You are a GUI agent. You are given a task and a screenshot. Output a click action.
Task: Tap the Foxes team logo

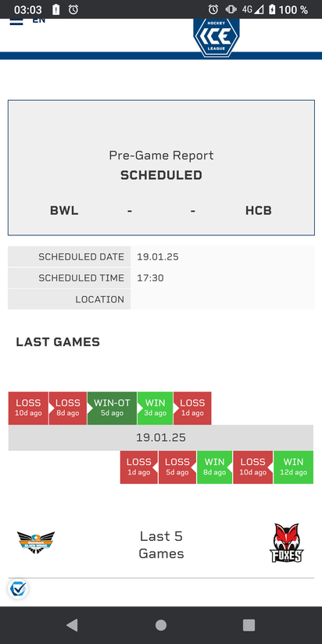(x=287, y=542)
